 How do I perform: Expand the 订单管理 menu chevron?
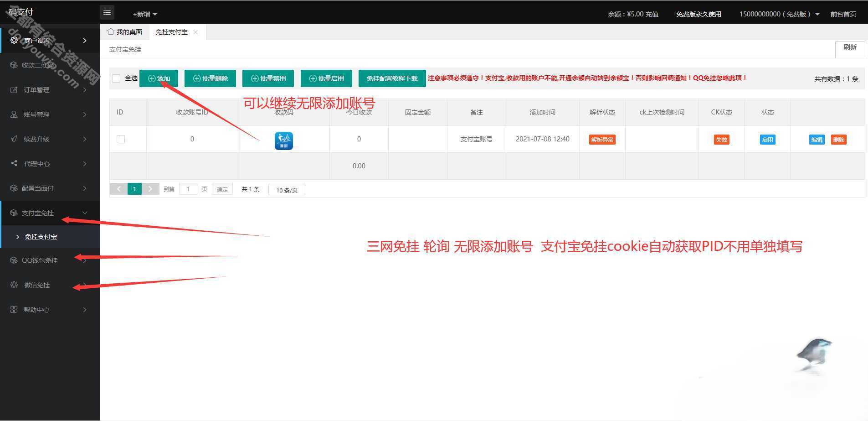[85, 90]
